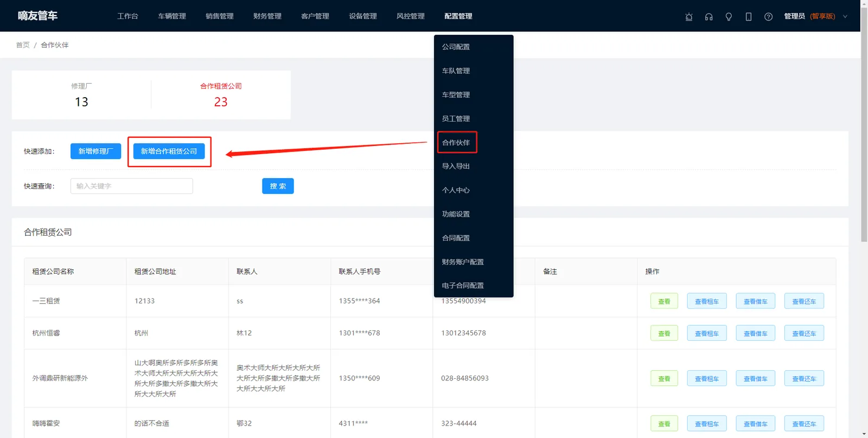Open 车辆管理 top menu
Image resolution: width=868 pixels, height=438 pixels.
tap(172, 16)
